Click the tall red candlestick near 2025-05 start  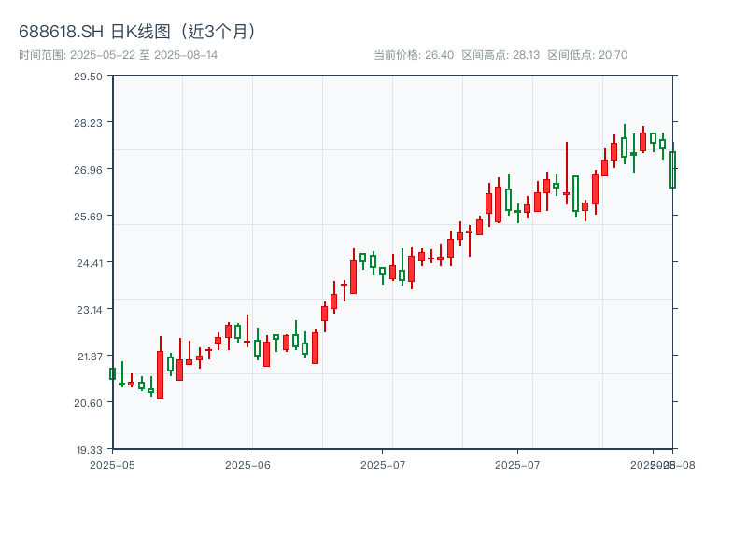pos(160,374)
